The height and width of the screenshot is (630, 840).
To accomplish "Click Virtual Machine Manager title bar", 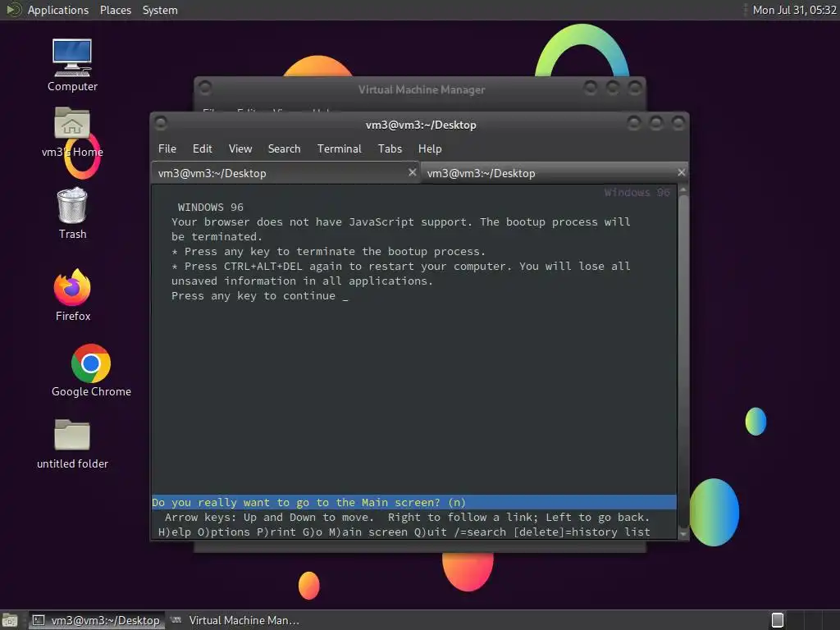I will 421,89.
